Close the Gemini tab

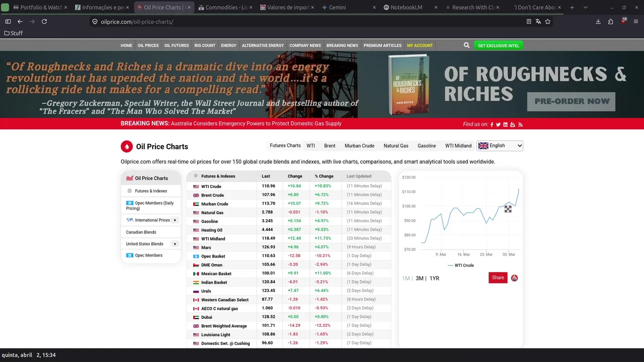point(374,8)
